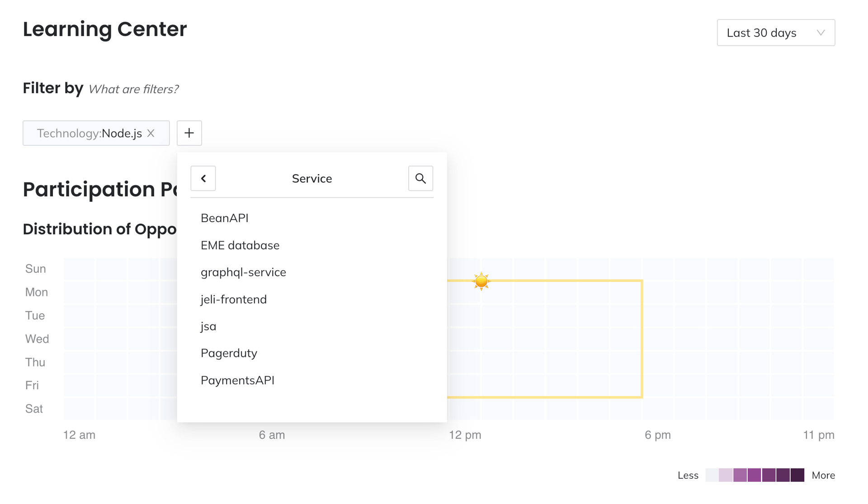Click the Pagerduty service option
The width and height of the screenshot is (868, 504).
tap(230, 353)
